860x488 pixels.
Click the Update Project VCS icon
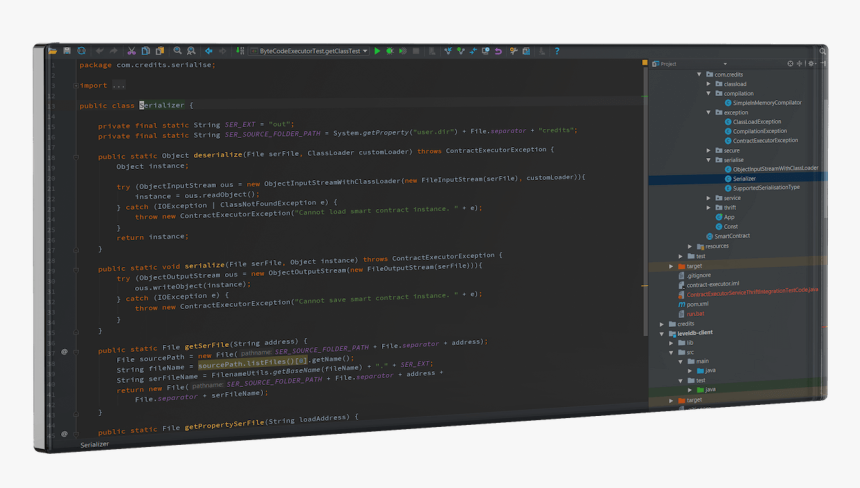click(448, 51)
